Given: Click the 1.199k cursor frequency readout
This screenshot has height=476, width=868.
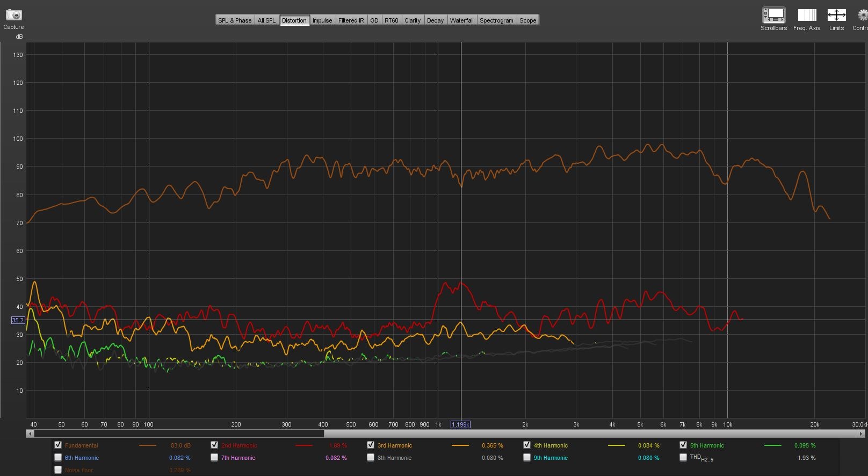Looking at the screenshot, I should pos(460,424).
